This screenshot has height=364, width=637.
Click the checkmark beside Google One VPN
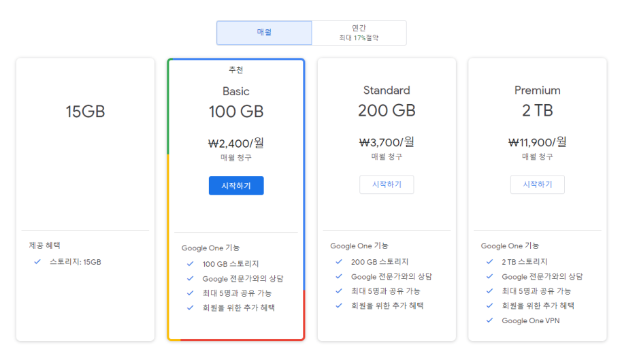coord(489,320)
